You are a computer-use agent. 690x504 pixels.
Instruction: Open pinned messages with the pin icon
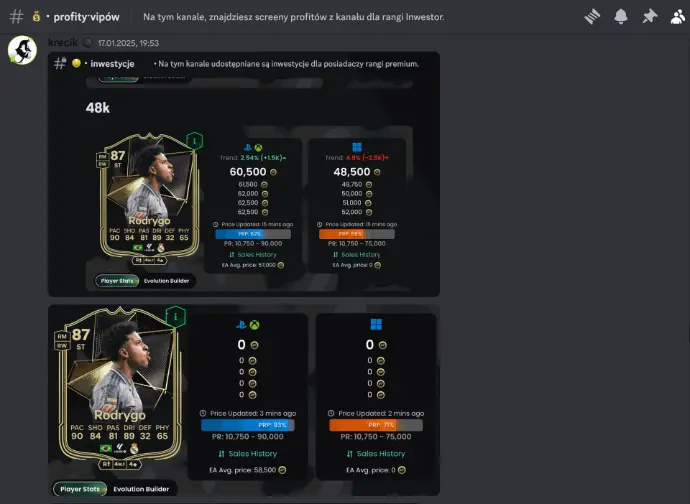tap(650, 17)
